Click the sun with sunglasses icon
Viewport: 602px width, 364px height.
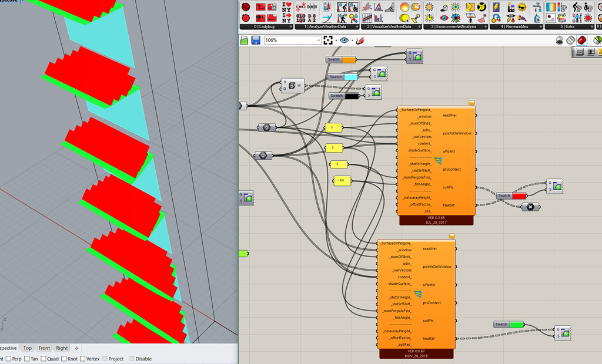pos(522,7)
